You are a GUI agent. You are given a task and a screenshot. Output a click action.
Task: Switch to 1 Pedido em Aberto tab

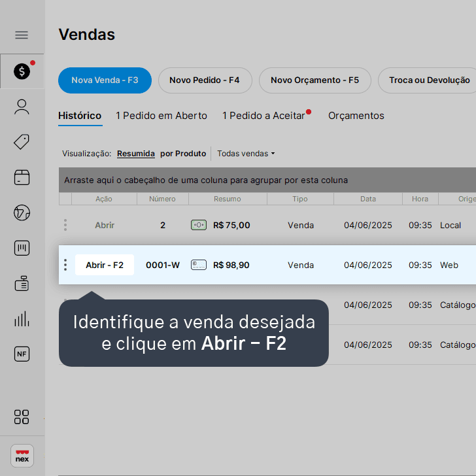(x=161, y=116)
